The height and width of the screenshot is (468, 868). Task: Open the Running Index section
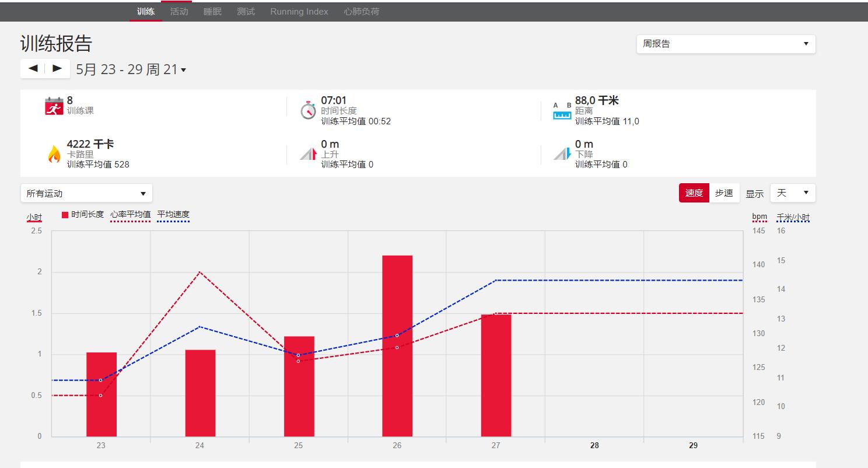coord(298,11)
